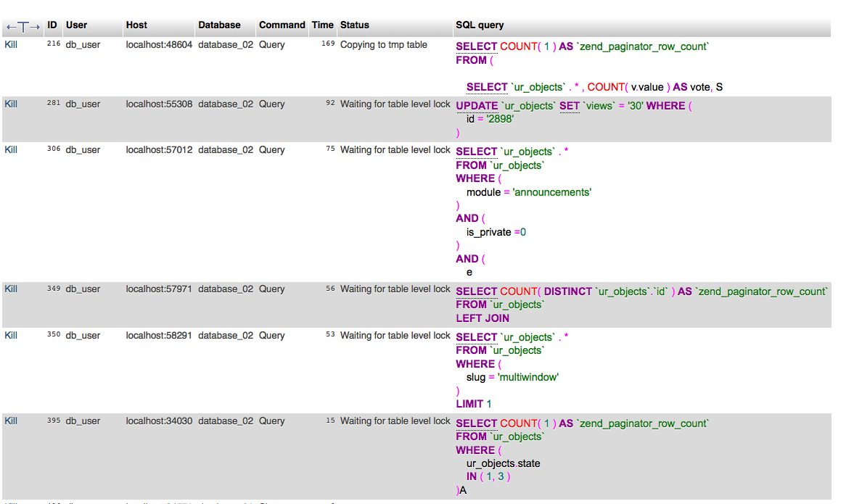
Task: Click the full texts toggle arrows icon
Action: coord(22,26)
